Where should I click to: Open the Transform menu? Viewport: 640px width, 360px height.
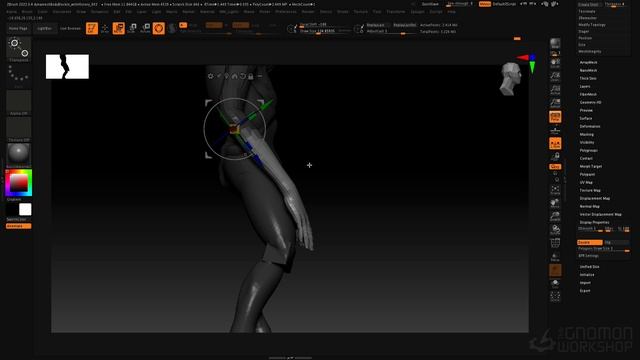tap(396, 12)
